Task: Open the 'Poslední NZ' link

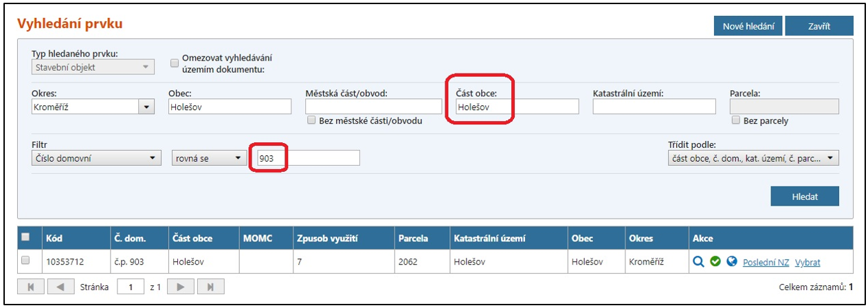Action: pos(766,263)
